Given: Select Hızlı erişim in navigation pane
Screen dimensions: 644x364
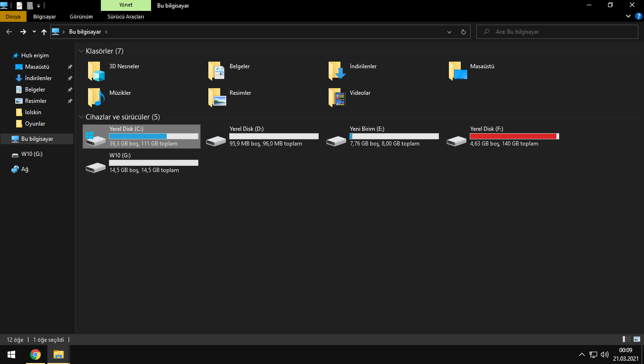Looking at the screenshot, I should [35, 55].
